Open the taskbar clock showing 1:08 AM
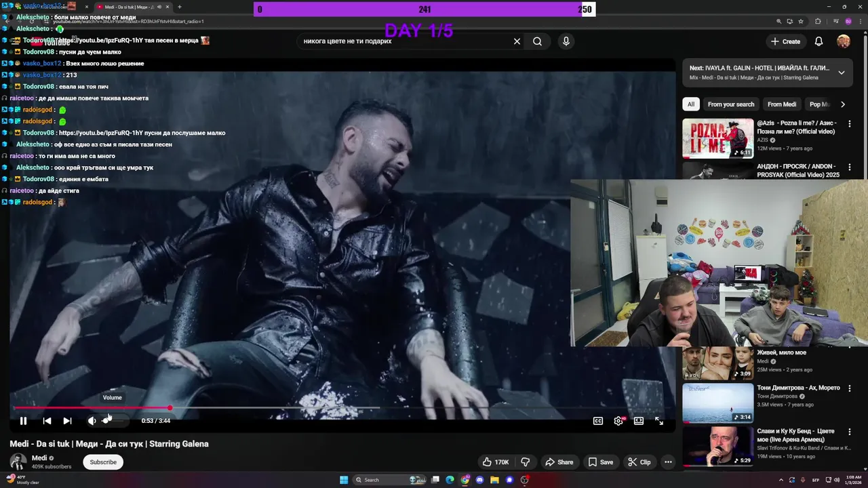Viewport: 868px width, 488px height. (854, 480)
